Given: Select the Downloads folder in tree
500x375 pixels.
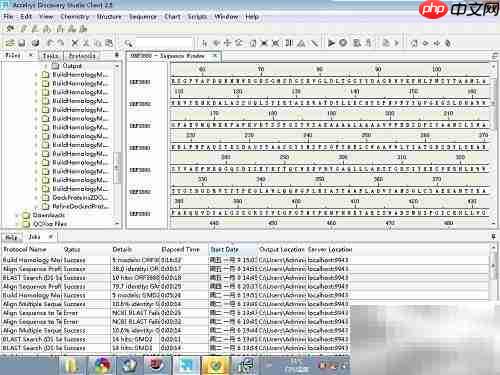Looking at the screenshot, I should point(48,215).
